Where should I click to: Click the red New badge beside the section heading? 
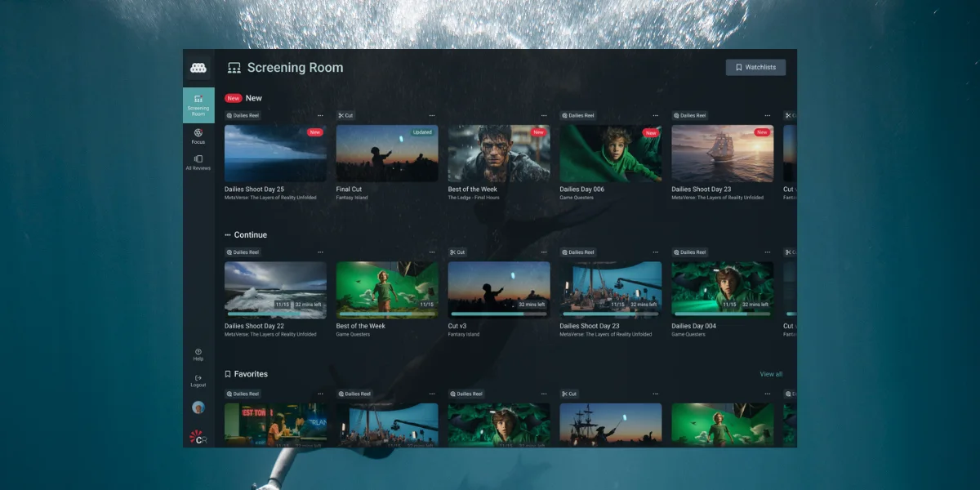click(x=234, y=98)
